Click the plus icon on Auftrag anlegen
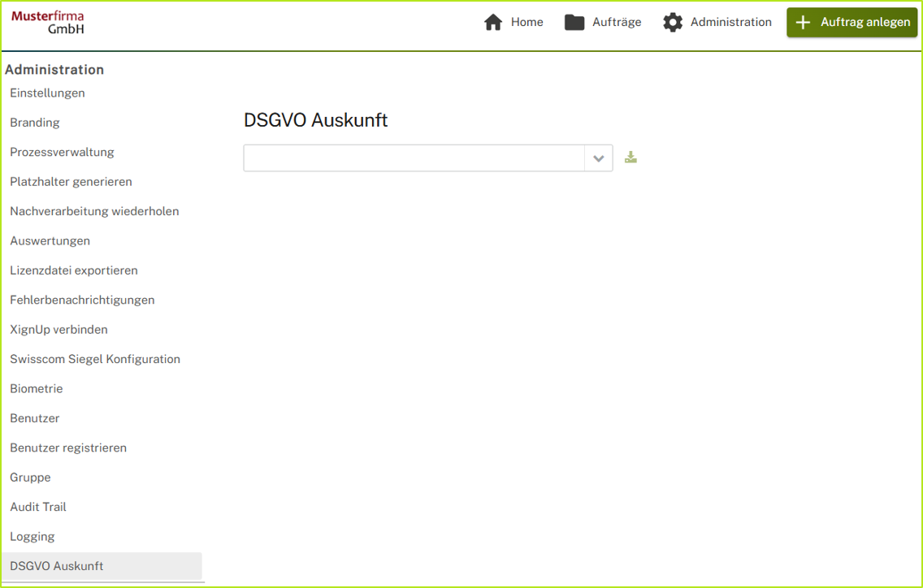 (x=802, y=22)
